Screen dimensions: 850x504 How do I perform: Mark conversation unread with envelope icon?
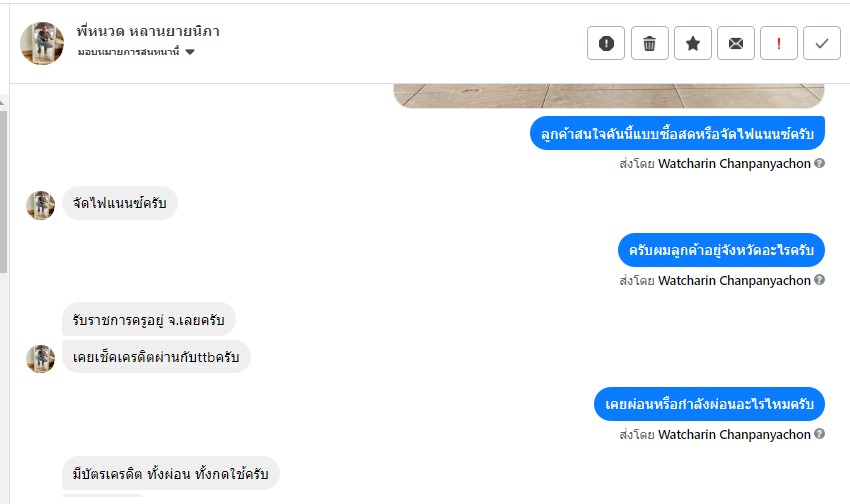736,43
